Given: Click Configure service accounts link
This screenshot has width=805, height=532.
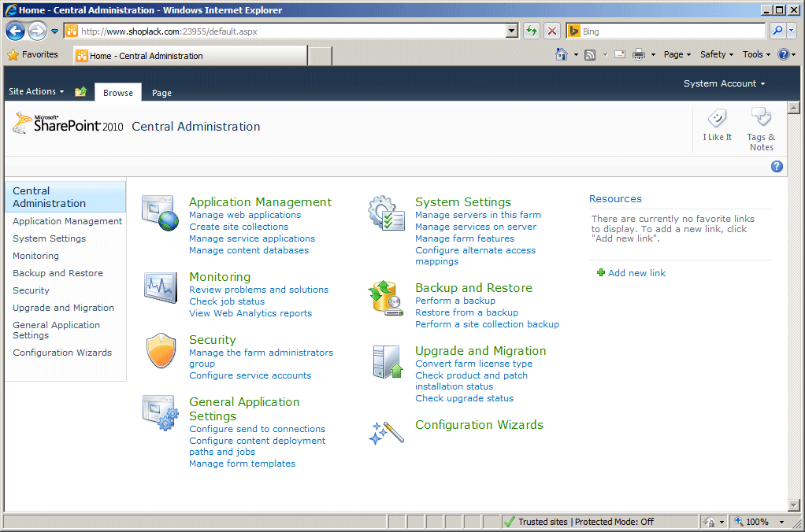Looking at the screenshot, I should click(x=250, y=375).
